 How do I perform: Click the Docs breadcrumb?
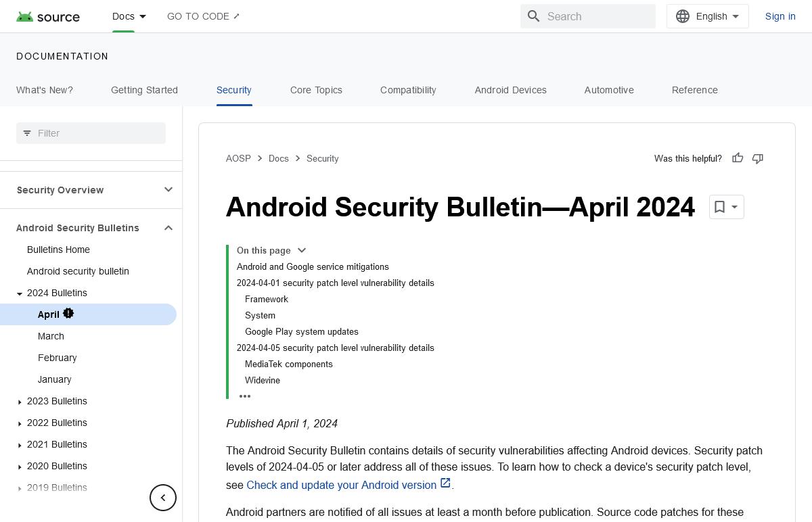pos(278,158)
